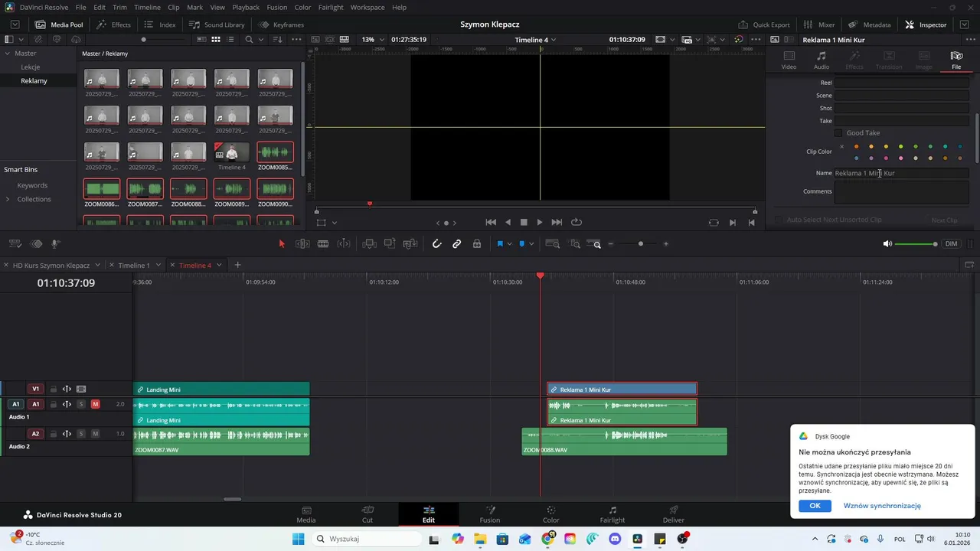Click the voiceover microphone icon
This screenshot has width=980, height=551.
point(56,244)
